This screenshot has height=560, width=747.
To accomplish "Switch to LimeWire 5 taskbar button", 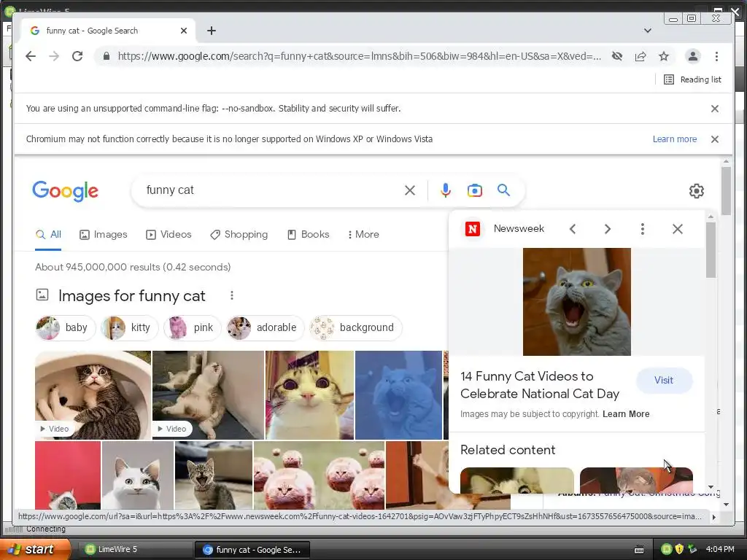I will click(135, 549).
